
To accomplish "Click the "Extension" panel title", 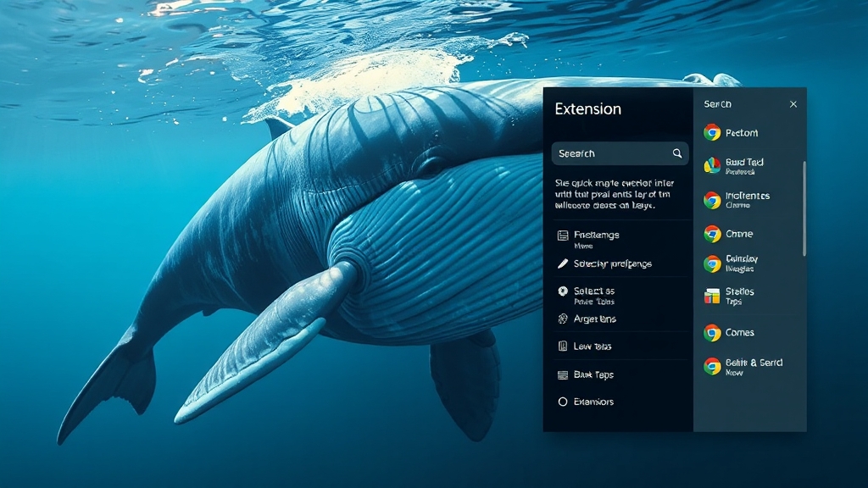I will [x=587, y=109].
